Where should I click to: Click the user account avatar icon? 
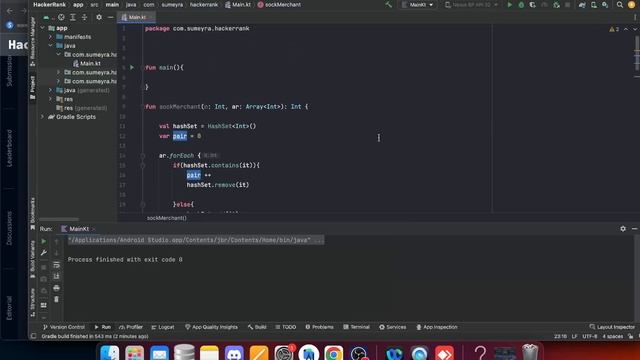(631, 5)
